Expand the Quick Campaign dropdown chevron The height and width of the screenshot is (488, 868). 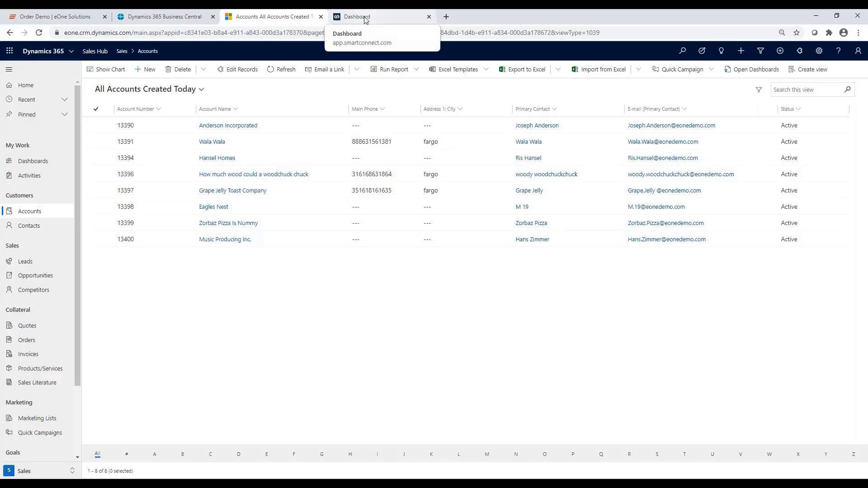712,69
